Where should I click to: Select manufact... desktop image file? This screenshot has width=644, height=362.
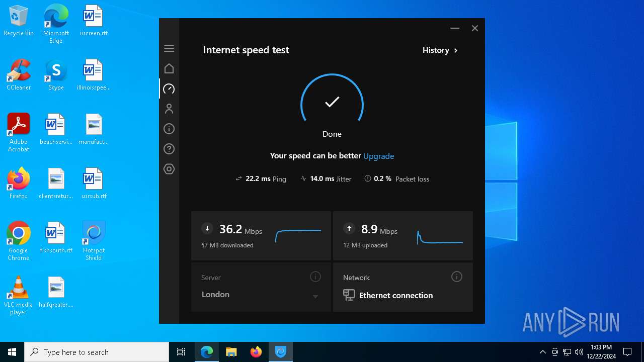[x=94, y=129]
